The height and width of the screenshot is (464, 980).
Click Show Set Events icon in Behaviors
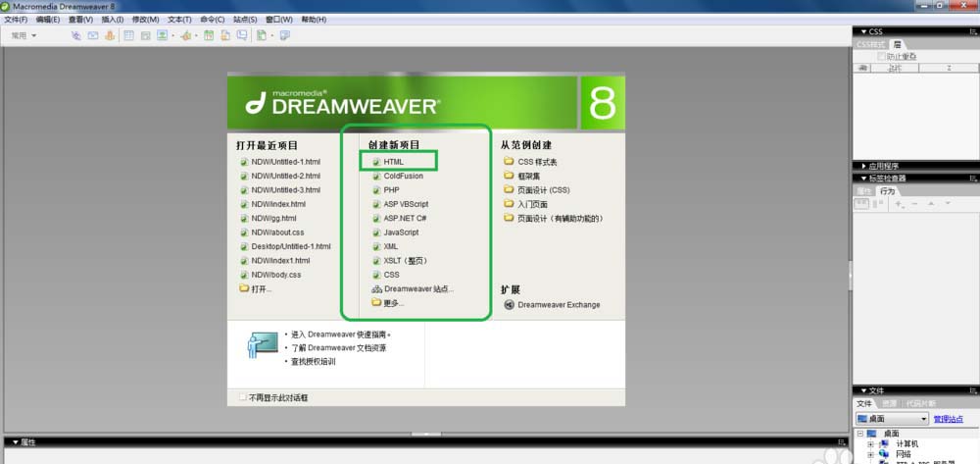tap(861, 204)
